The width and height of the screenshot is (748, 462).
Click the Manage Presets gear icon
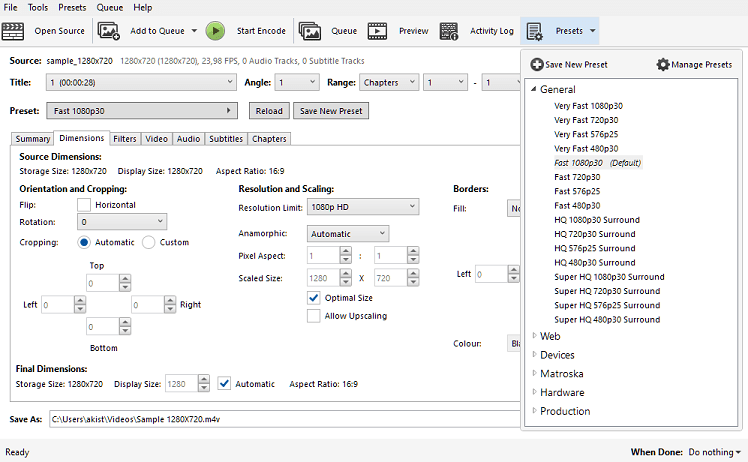663,65
